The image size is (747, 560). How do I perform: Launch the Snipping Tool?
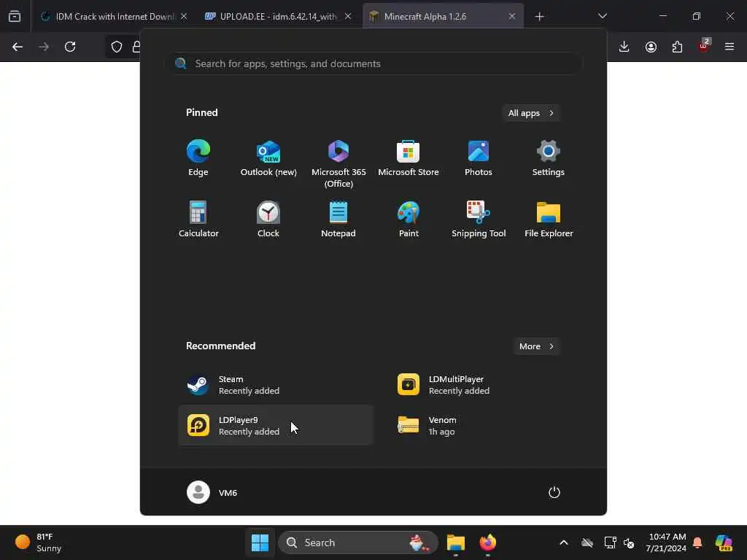[x=479, y=219]
